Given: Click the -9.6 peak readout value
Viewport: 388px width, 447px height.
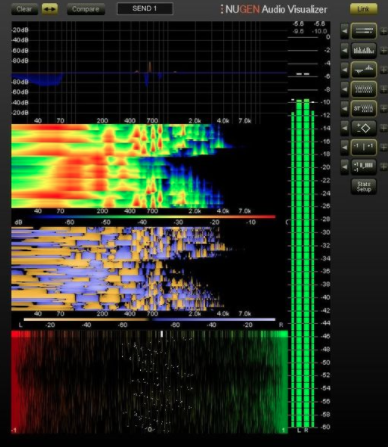Looking at the screenshot, I should (298, 31).
